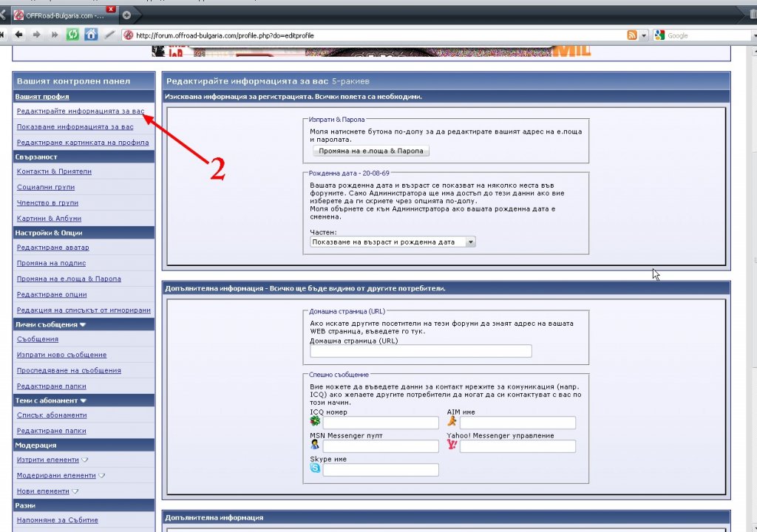
Task: Click the orange RSS feed icon
Action: pyautogui.click(x=631, y=35)
